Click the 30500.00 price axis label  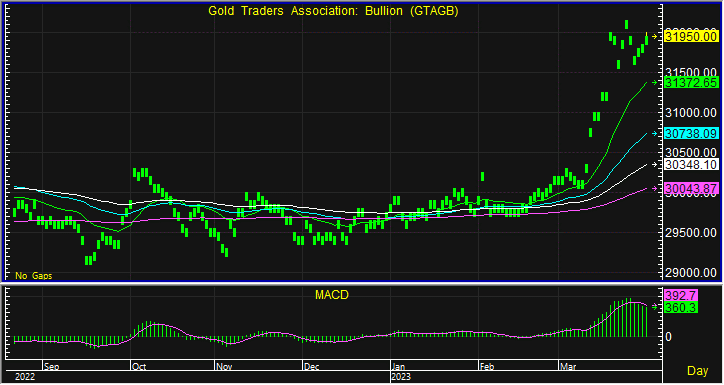691,152
